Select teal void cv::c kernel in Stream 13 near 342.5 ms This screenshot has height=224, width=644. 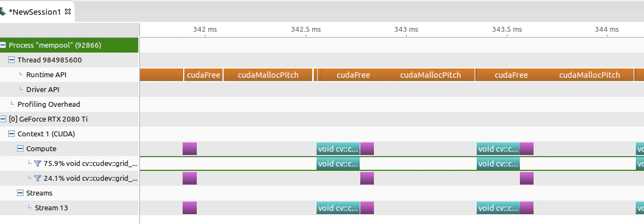pos(338,208)
